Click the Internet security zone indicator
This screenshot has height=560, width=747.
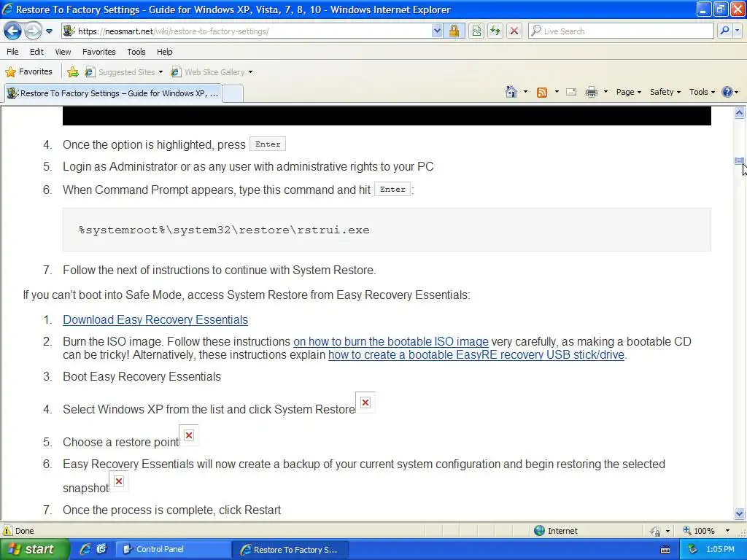tap(555, 531)
